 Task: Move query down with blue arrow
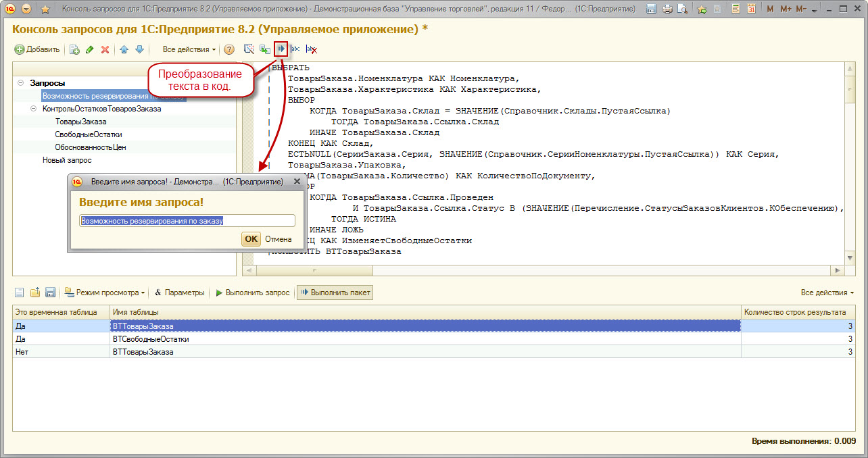pyautogui.click(x=139, y=49)
